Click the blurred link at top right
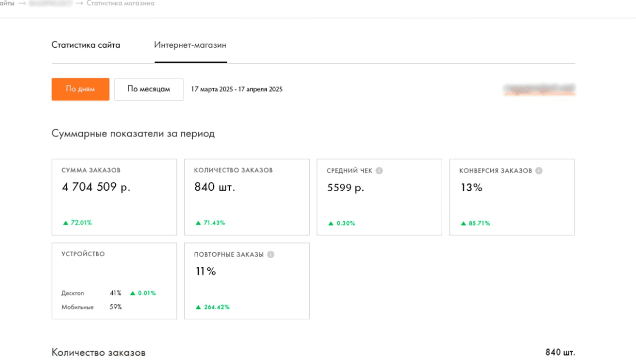Screen dimensions: 636x364 click(x=540, y=89)
